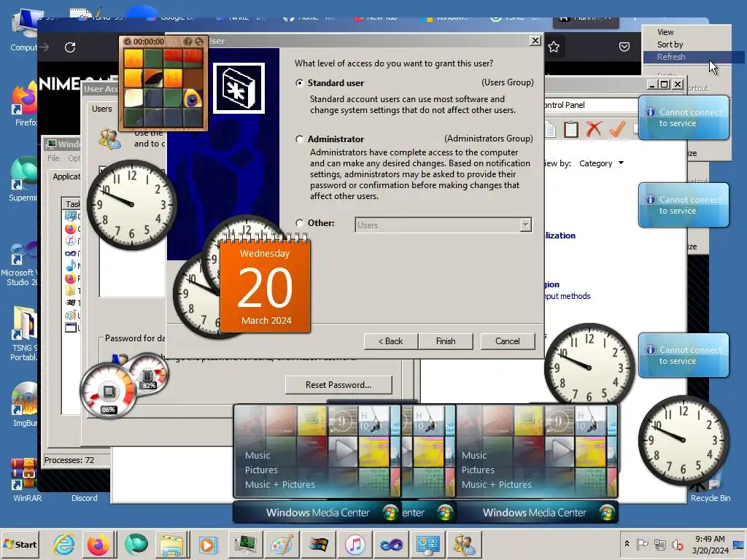Open the ImgBurn desktop shortcut
Screen dimensions: 747x560
26,405
